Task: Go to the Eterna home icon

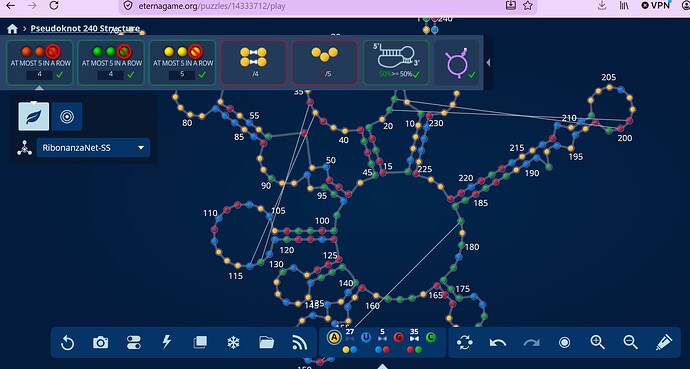Action: [x=12, y=29]
